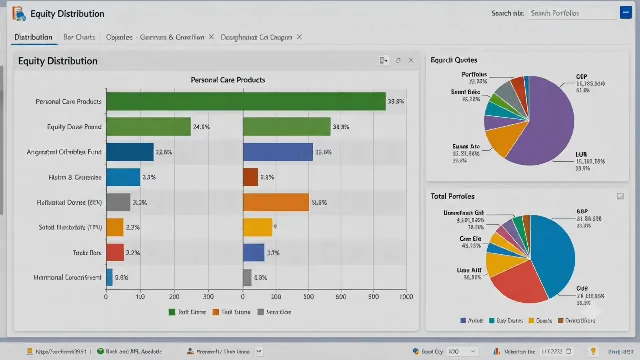Close the Gunners & Creation tab

[x=211, y=37]
